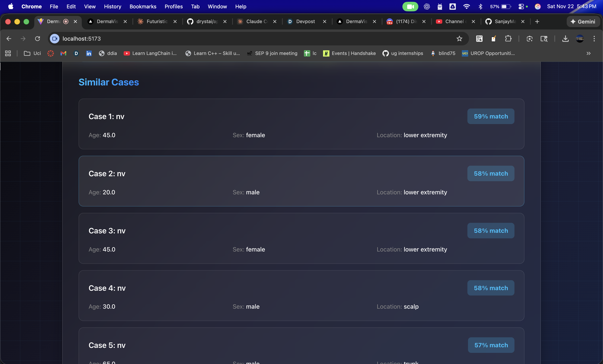Open the Extensions puzzle icon
Viewport: 603px width, 364px height.
508,39
